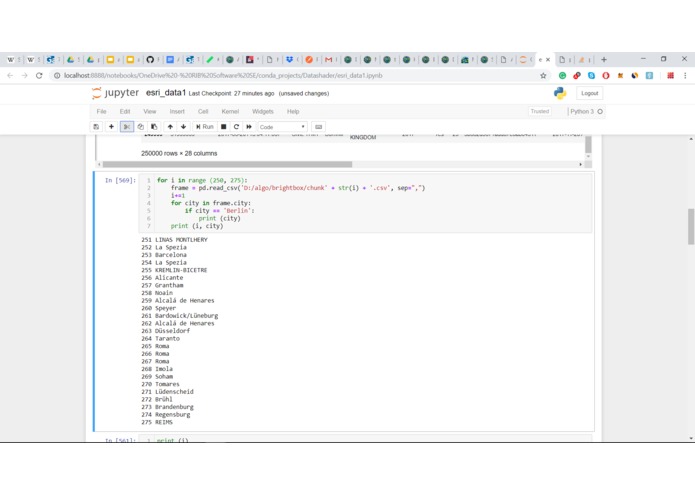Screen dimensions: 695x494
Task: Click the red grid extension icon
Action: (671, 76)
